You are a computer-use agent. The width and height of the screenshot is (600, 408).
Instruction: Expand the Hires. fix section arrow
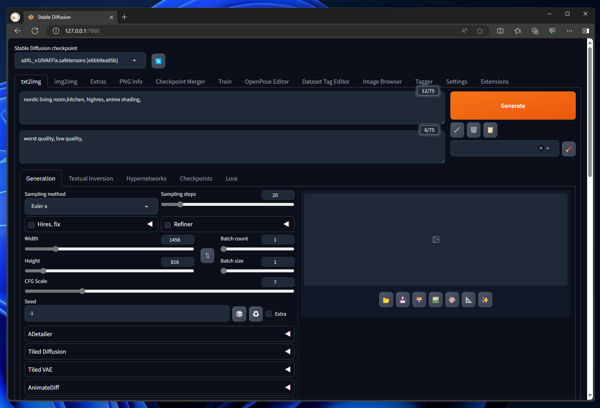pos(150,224)
